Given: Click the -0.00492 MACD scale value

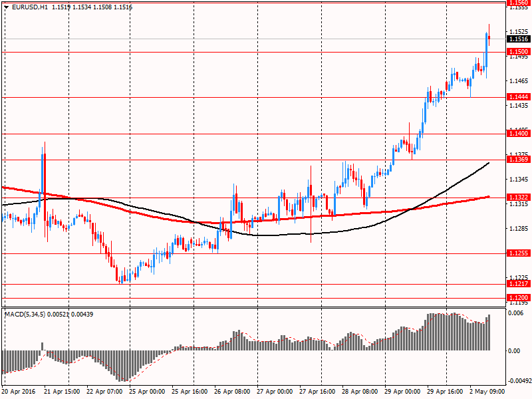Looking at the screenshot, I should point(519,381).
